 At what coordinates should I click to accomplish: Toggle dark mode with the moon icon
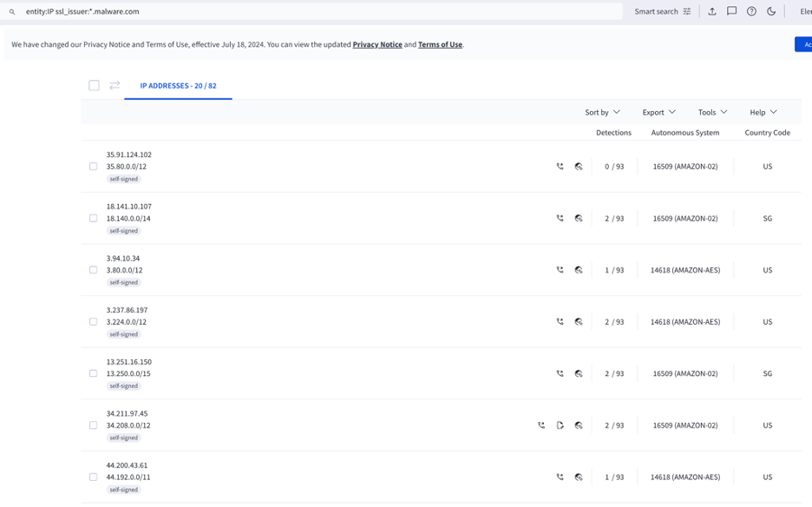pyautogui.click(x=771, y=11)
